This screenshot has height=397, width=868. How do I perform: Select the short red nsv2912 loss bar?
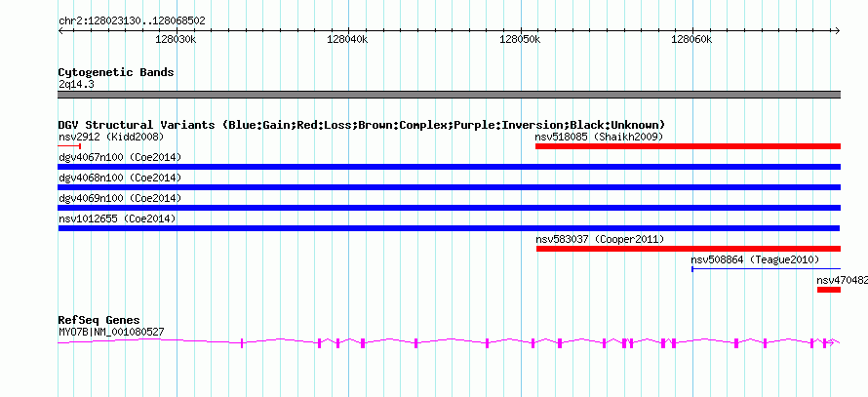[x=70, y=146]
